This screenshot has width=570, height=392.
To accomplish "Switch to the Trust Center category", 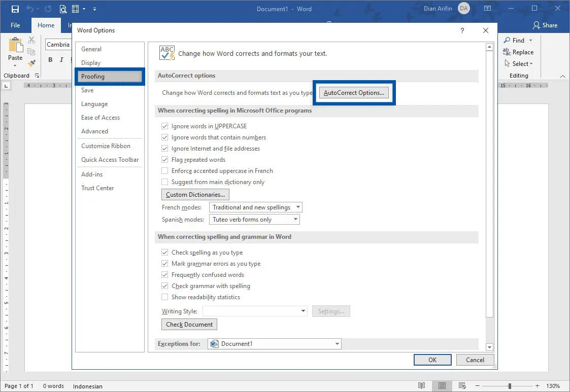I will coord(97,188).
